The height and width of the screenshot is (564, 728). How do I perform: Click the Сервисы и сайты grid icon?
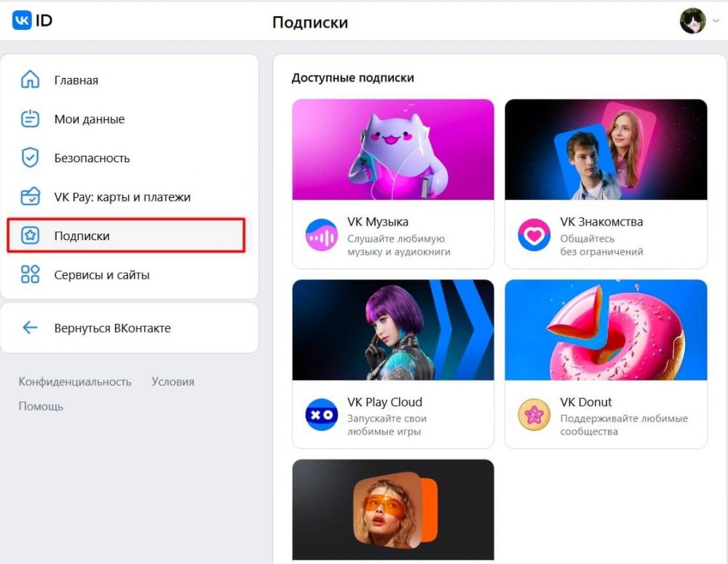(x=30, y=274)
